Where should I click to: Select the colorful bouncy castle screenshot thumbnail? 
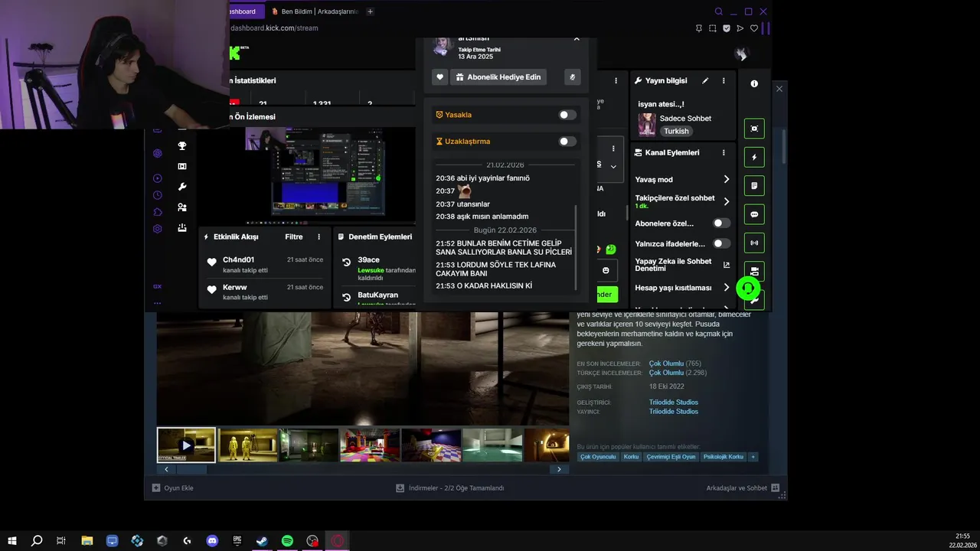(x=370, y=445)
